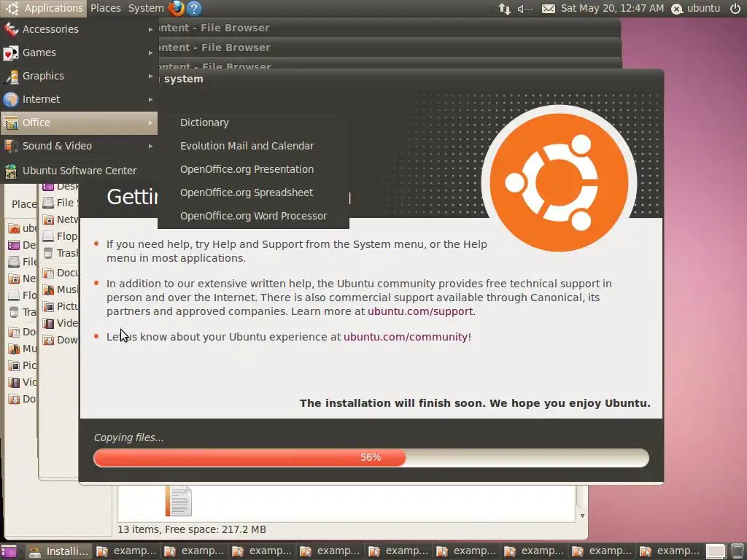Launch OpenOffice.org Word Processor
This screenshot has width=747, height=560.
[x=253, y=216]
